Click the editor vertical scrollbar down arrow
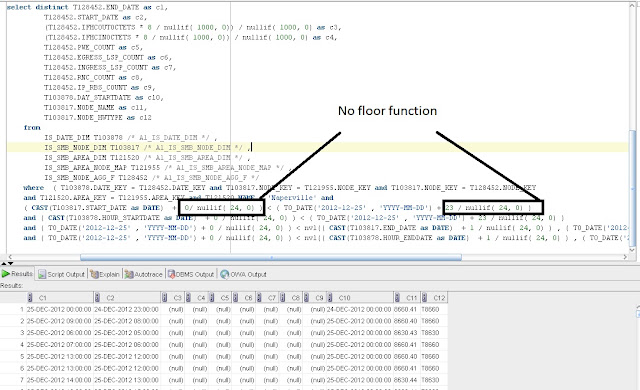 click(x=633, y=250)
